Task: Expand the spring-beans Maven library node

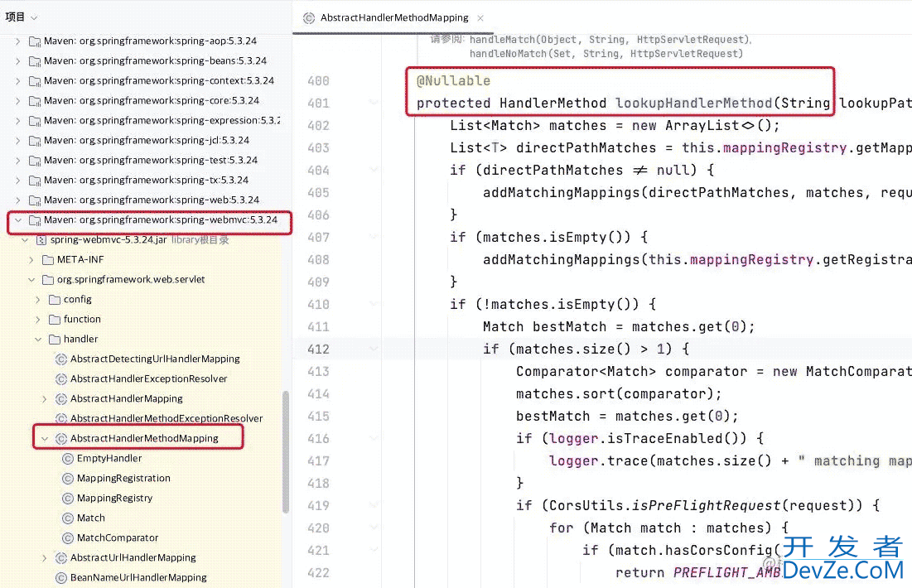Action: coord(18,61)
